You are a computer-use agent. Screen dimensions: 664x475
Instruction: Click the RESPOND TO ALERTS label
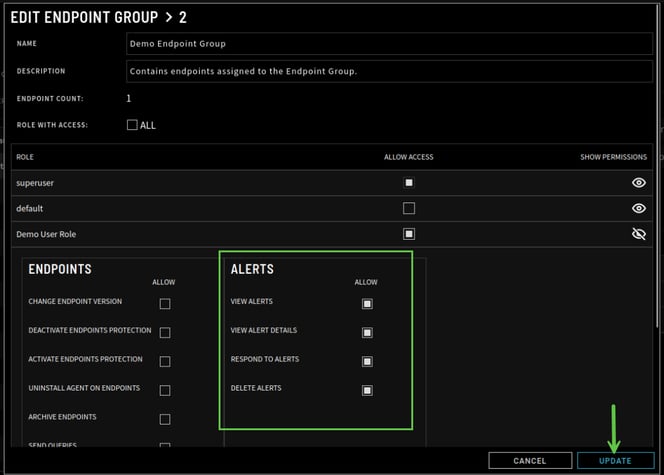click(265, 359)
